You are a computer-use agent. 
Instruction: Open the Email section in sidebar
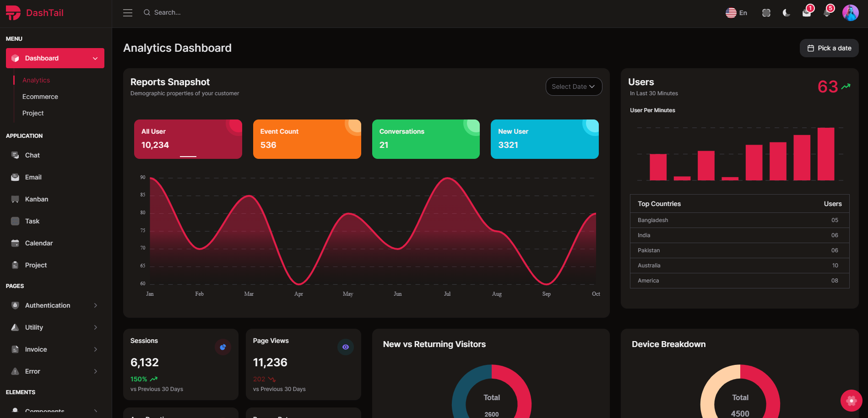pyautogui.click(x=33, y=177)
